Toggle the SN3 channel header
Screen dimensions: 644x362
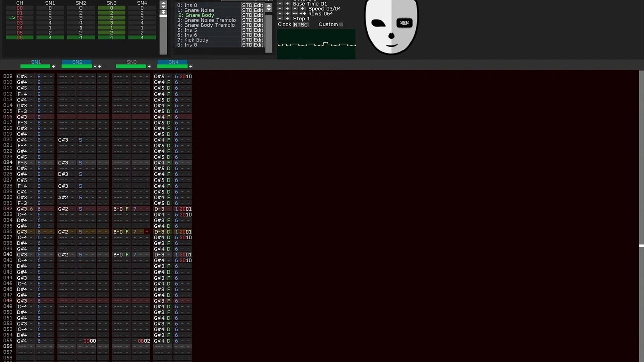click(132, 62)
